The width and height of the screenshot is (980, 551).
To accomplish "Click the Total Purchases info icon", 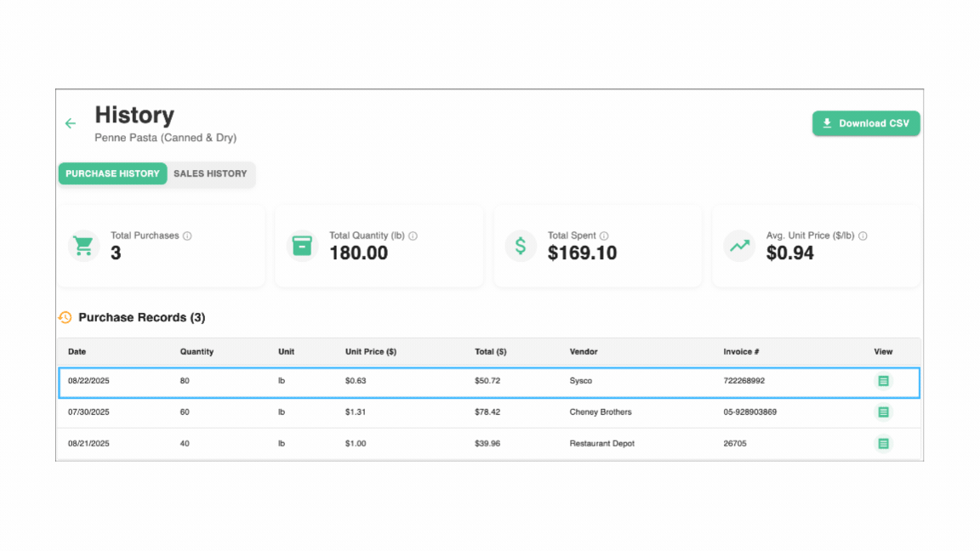I will pos(187,236).
